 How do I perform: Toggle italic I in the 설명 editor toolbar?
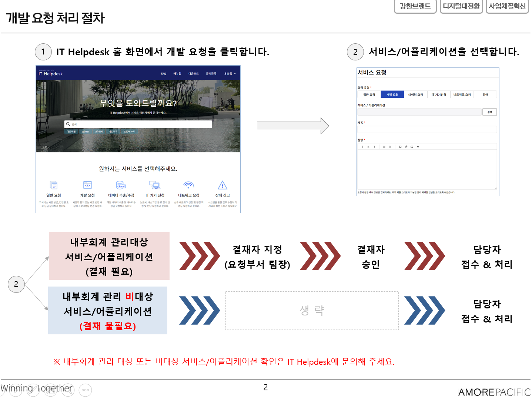[374, 147]
